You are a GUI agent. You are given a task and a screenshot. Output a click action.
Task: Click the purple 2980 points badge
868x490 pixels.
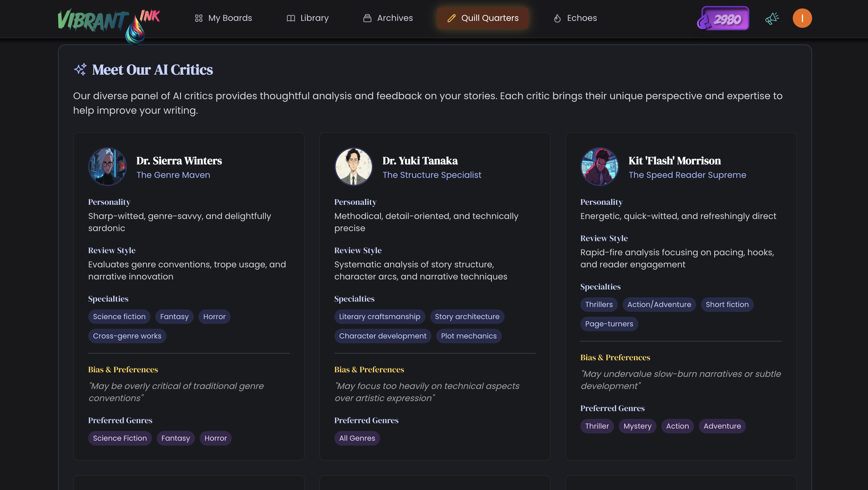click(724, 18)
